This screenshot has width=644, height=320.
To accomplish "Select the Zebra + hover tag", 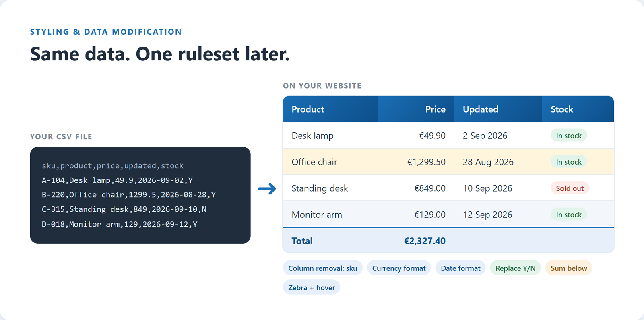I will coord(312,287).
